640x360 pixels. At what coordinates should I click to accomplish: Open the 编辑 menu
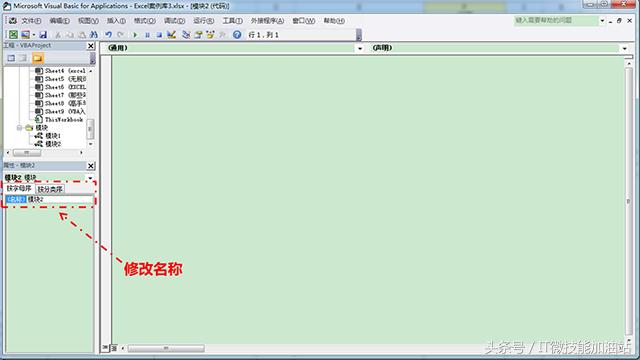pos(60,20)
